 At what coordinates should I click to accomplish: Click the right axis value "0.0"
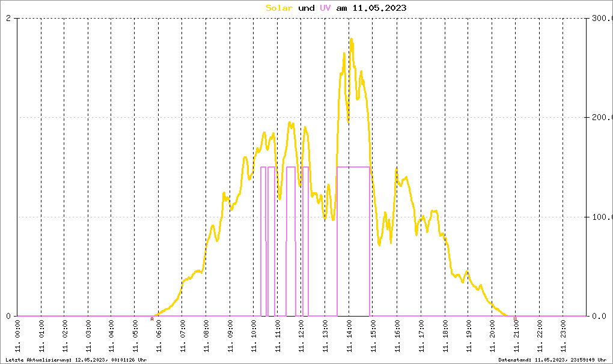tap(599, 316)
